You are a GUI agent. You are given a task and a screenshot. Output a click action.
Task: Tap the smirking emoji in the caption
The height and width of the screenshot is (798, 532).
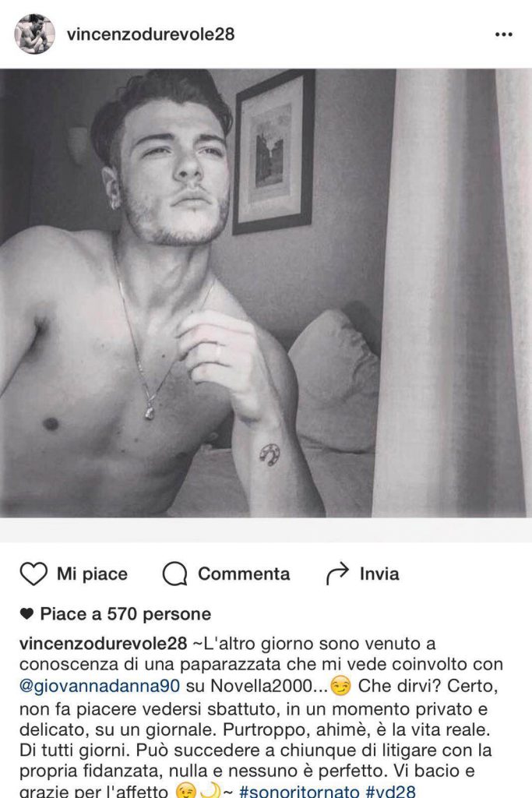(340, 687)
